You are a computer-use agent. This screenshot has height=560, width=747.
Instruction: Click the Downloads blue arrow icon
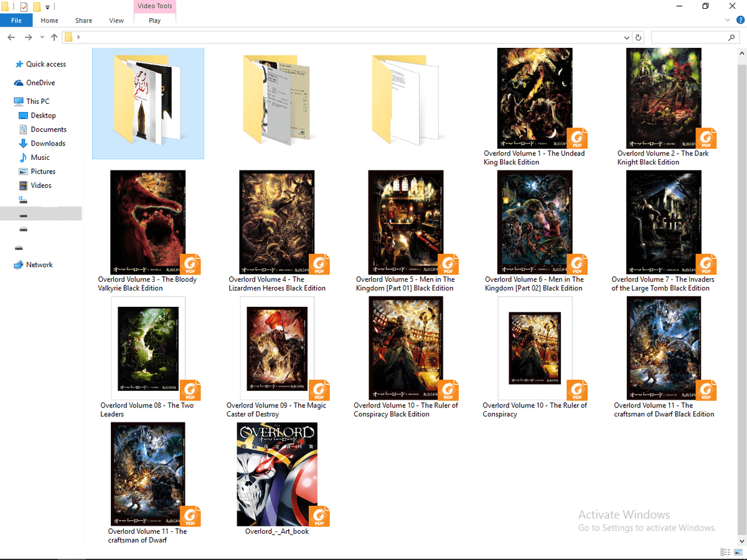tap(24, 143)
